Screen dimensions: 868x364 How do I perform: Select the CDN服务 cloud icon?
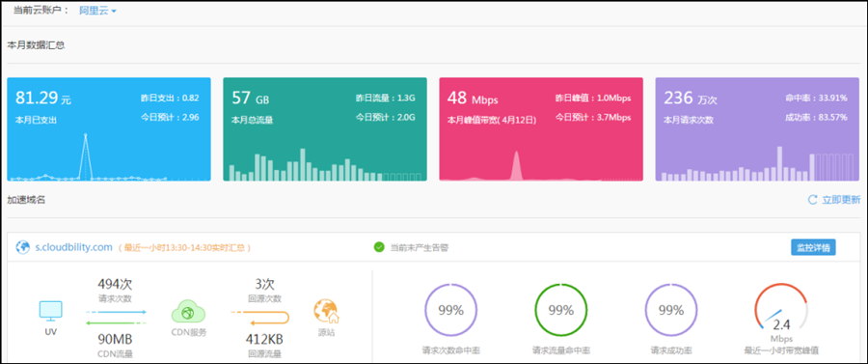click(x=189, y=312)
